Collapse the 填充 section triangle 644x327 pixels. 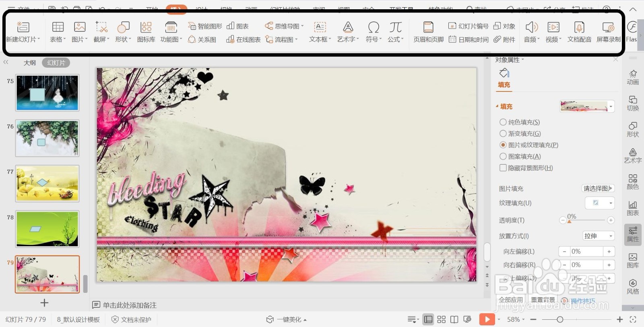497,106
